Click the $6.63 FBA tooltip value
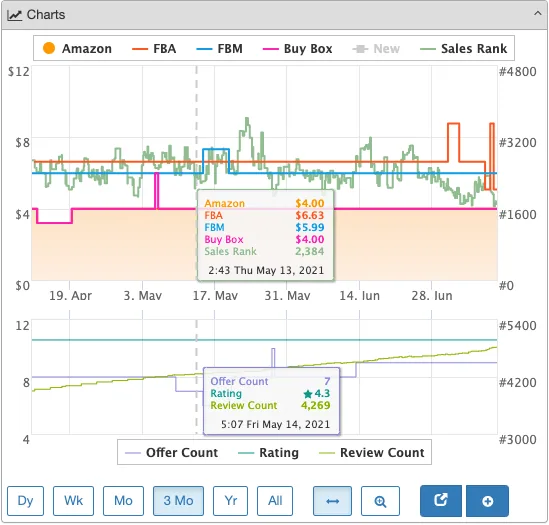The image size is (549, 525). coord(310,215)
